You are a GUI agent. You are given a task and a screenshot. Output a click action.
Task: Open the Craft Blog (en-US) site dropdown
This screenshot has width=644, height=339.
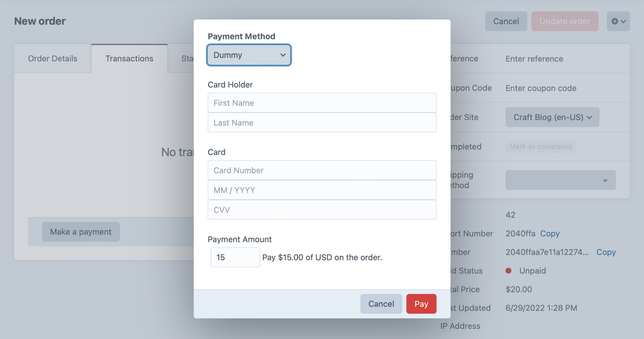(x=552, y=117)
